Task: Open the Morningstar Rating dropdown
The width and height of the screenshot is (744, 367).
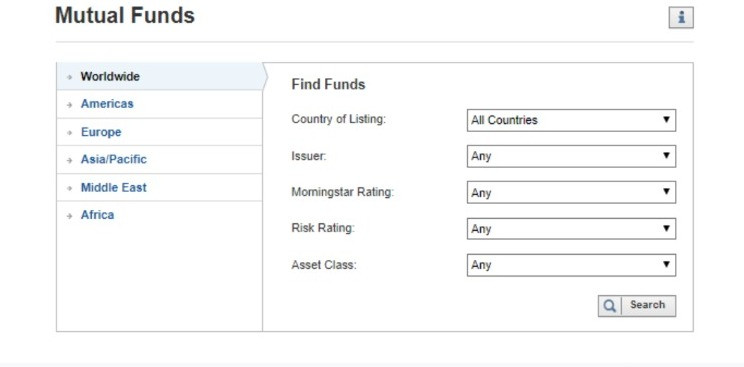Action: tap(571, 192)
